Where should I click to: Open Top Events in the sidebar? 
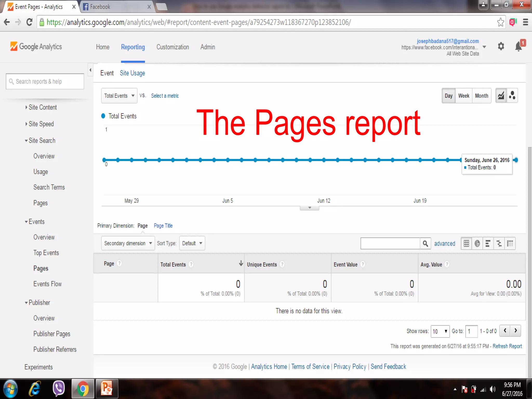tap(46, 253)
